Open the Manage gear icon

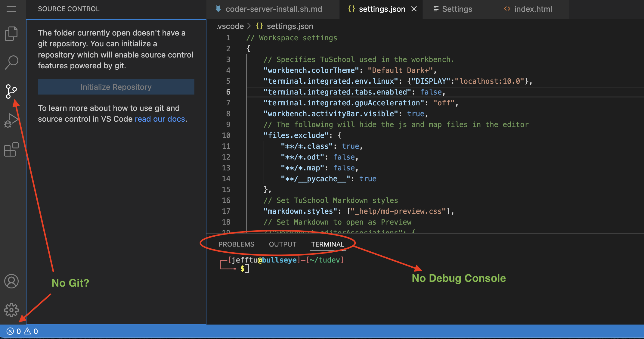point(11,310)
